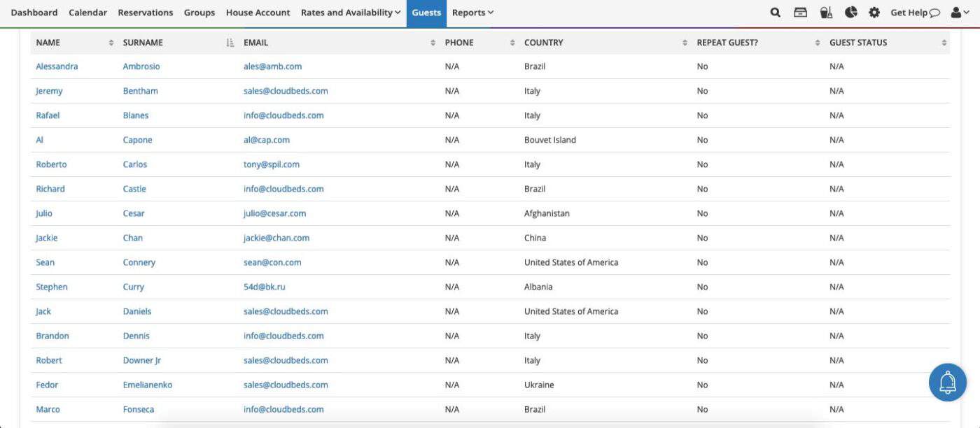The image size is (980, 428).
Task: Open the housekeeping bucket icon
Action: point(825,12)
